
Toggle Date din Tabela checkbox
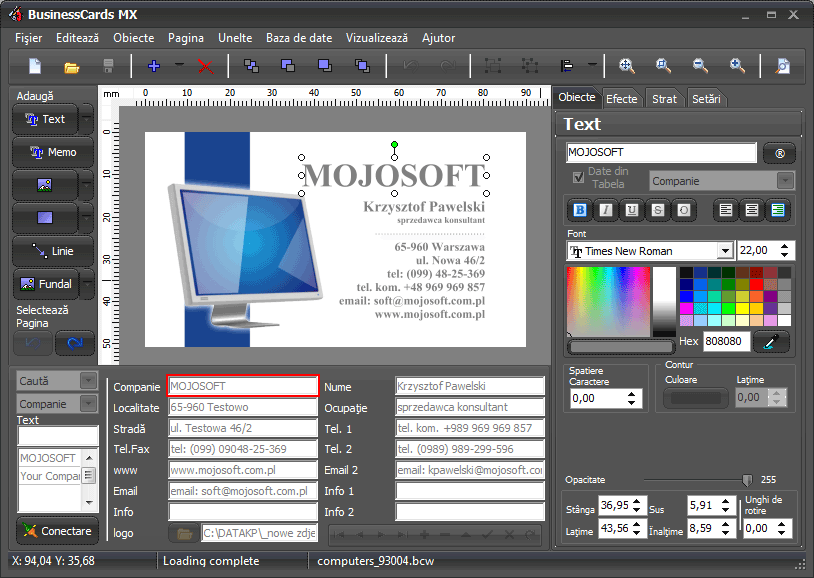[x=578, y=178]
